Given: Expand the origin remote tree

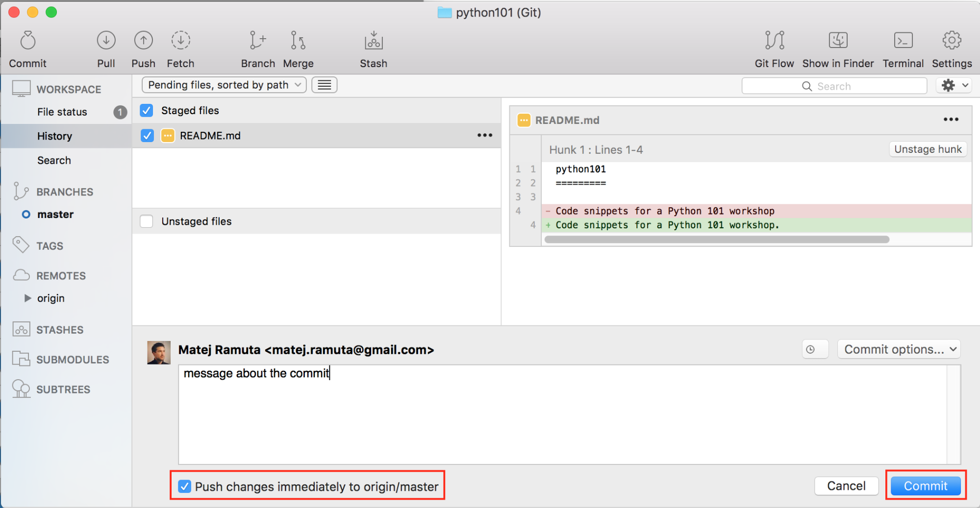Looking at the screenshot, I should tap(28, 298).
